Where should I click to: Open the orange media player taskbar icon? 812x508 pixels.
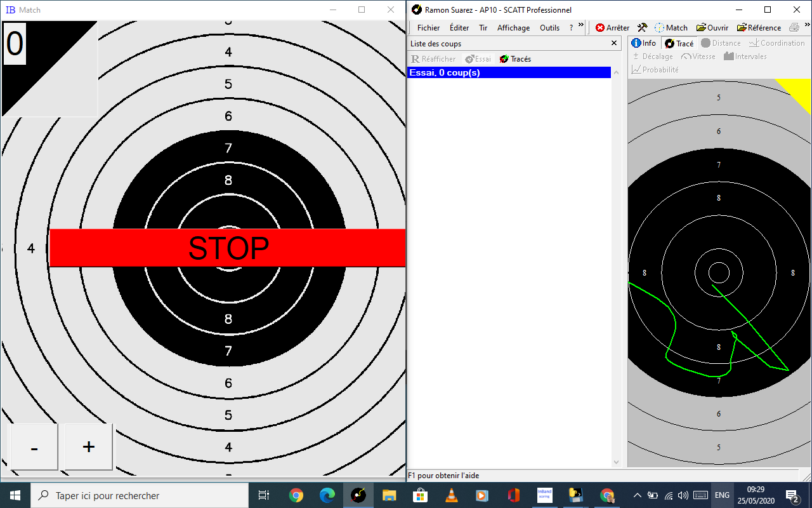(x=482, y=495)
